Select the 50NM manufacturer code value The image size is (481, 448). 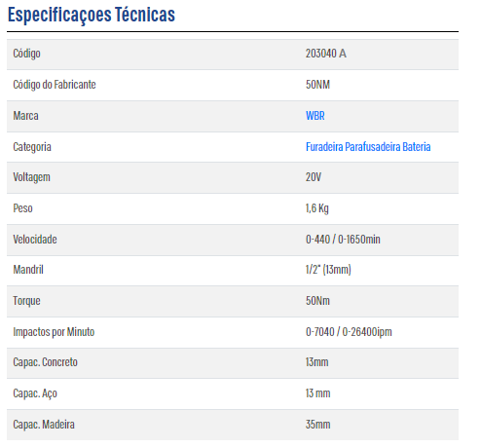[317, 85]
